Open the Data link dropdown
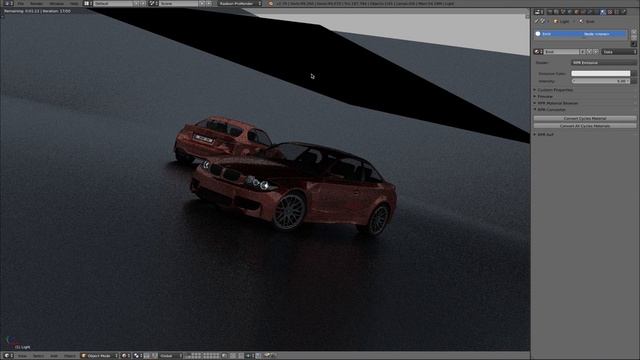 pyautogui.click(x=619, y=52)
